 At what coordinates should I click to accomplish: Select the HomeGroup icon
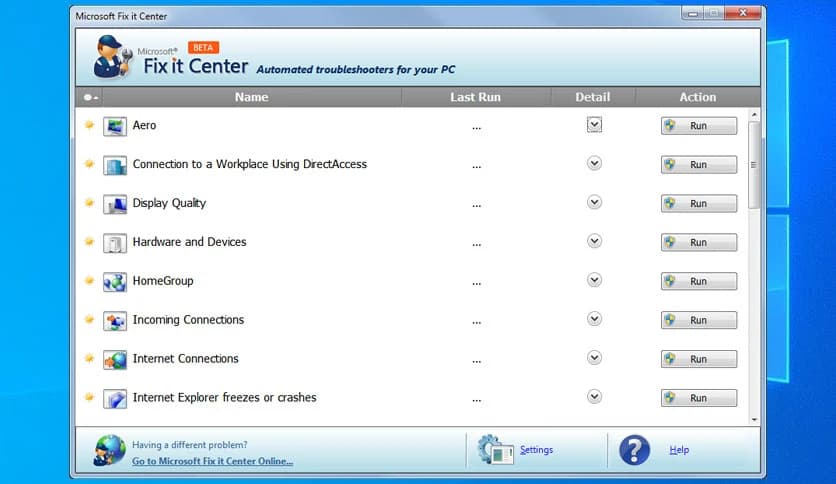pyautogui.click(x=115, y=282)
